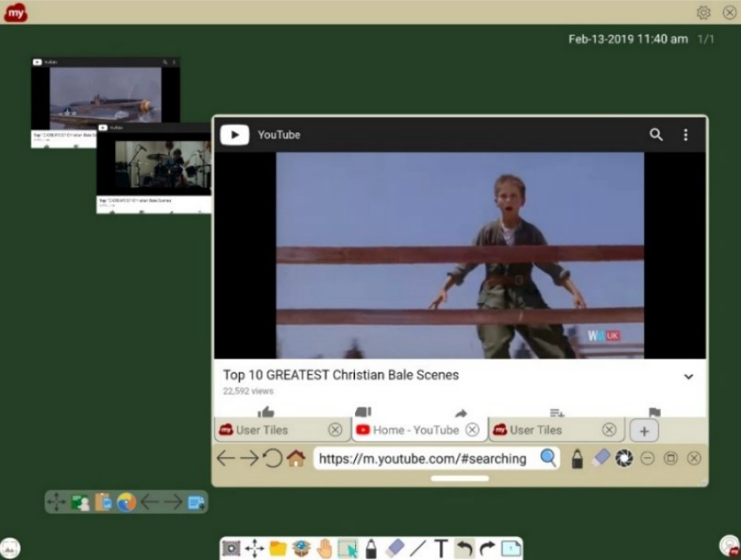Screen dimensions: 741x560
Task: Open YouTube three-dot options menu
Action: click(x=685, y=135)
